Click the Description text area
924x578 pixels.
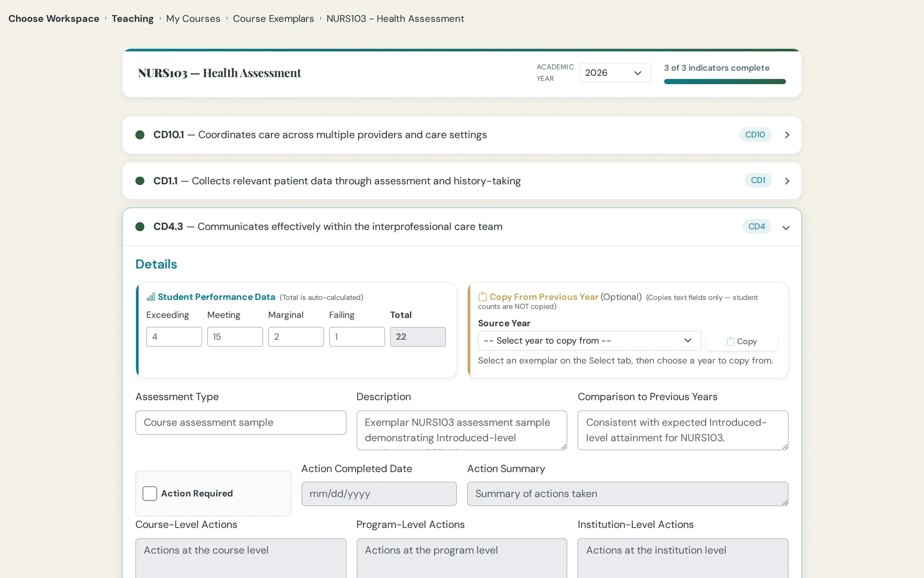click(x=462, y=430)
